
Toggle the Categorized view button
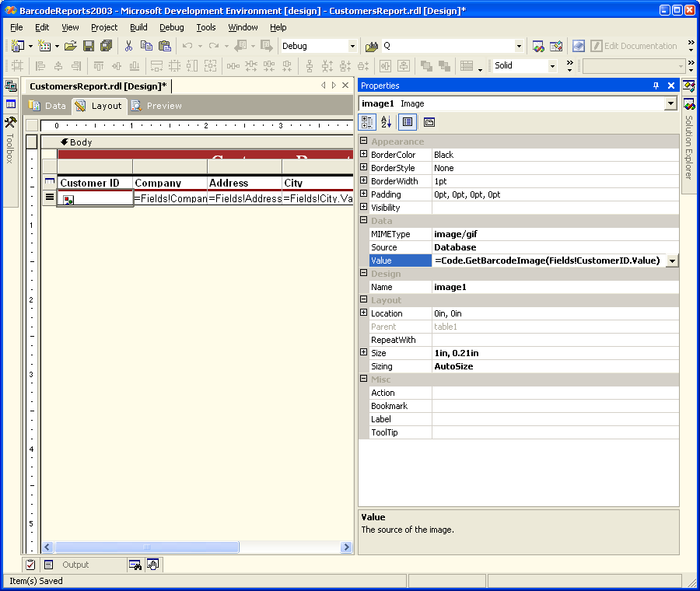coord(368,122)
